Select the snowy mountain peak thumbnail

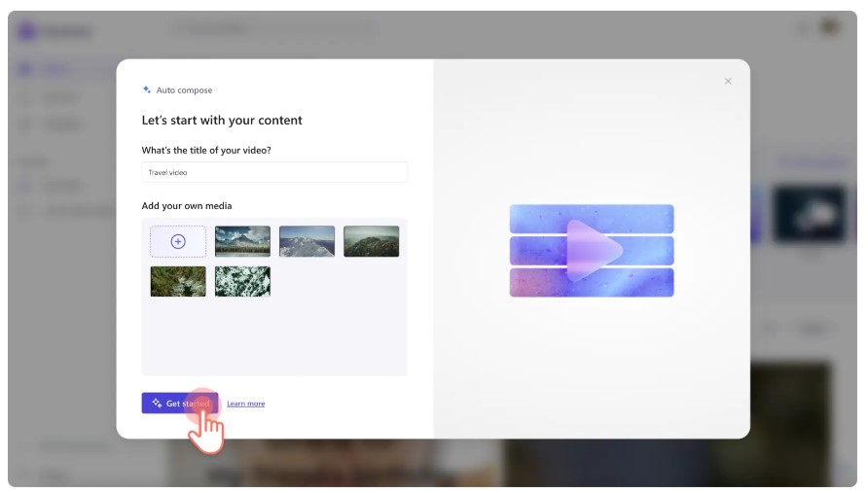pyautogui.click(x=307, y=241)
